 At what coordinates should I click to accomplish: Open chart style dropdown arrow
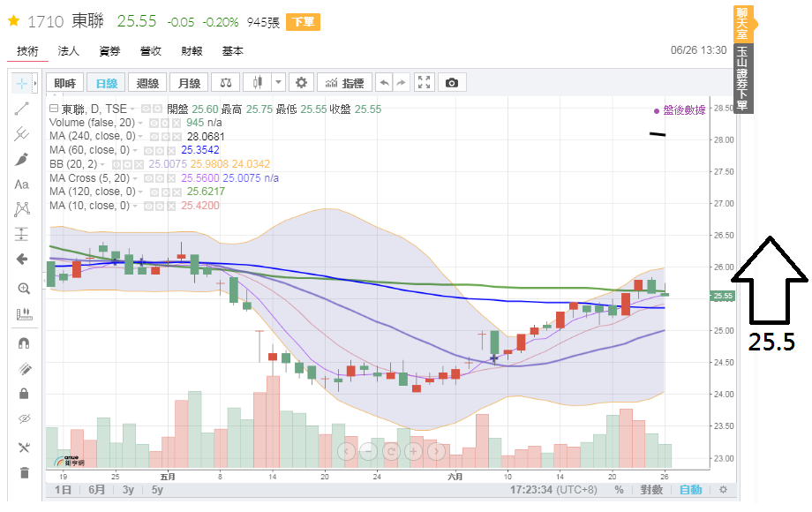278,83
